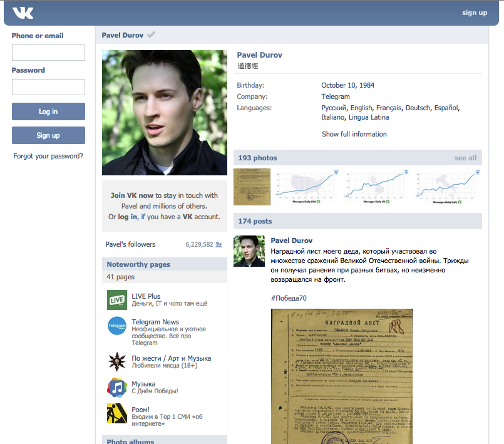Open the Messages Daily UK chart photo

click(x=376, y=187)
